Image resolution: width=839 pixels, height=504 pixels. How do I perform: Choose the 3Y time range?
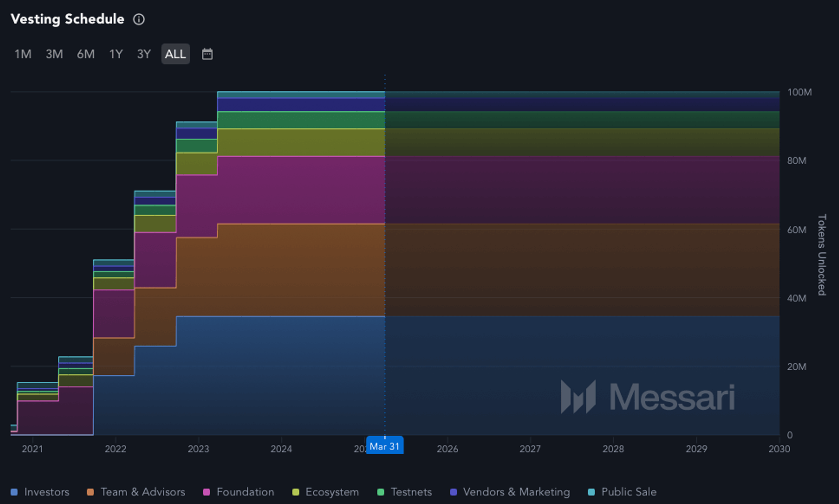pos(144,54)
